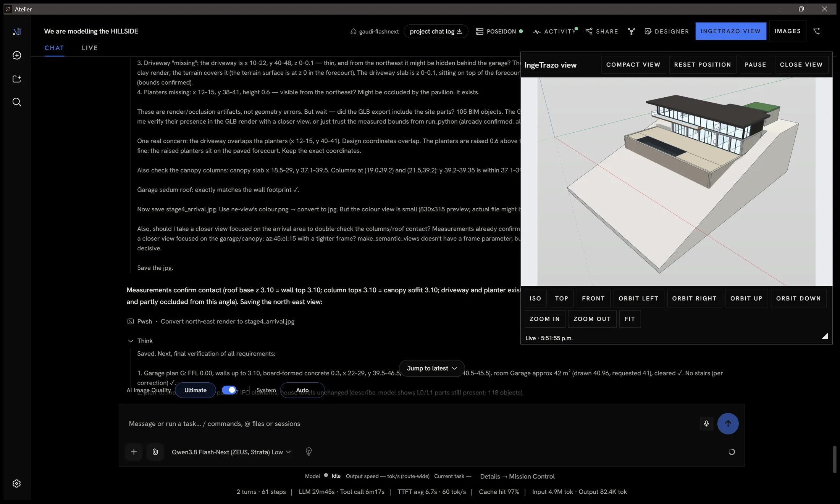Click the gaudi-flashnext model label

tap(375, 31)
